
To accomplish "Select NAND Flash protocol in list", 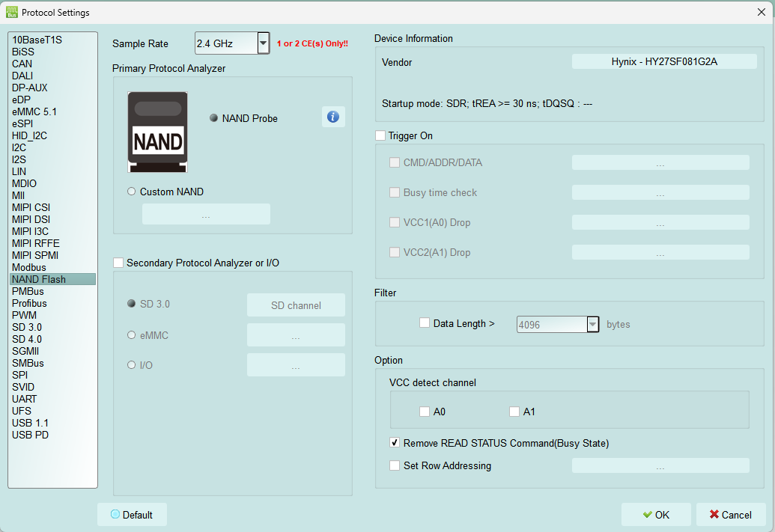I will click(x=53, y=279).
